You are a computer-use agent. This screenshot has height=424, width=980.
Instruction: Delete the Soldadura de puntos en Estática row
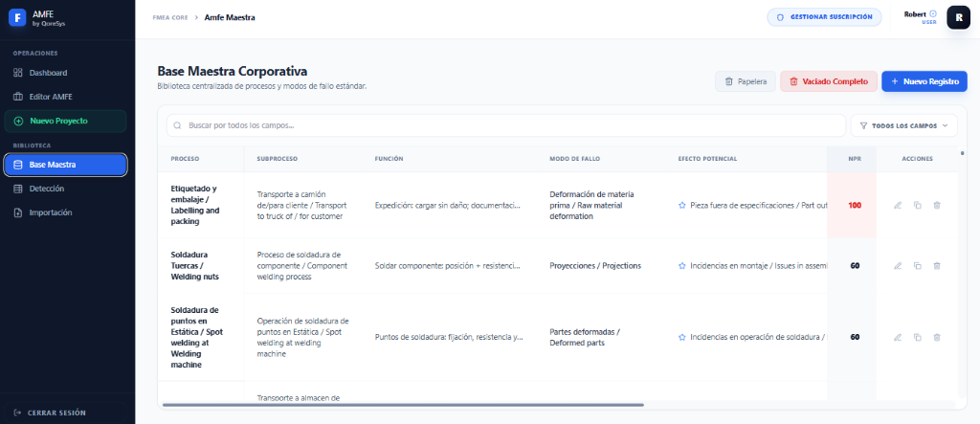[937, 337]
